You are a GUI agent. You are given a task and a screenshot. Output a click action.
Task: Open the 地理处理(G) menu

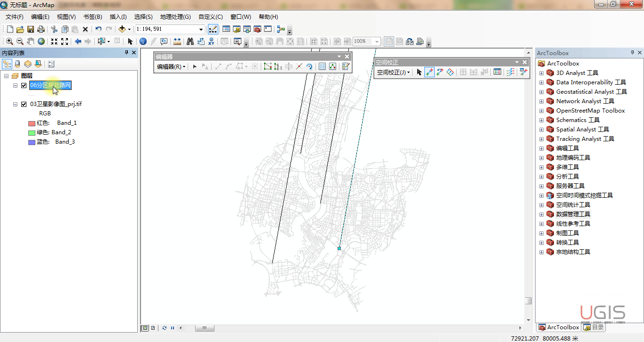pos(175,16)
